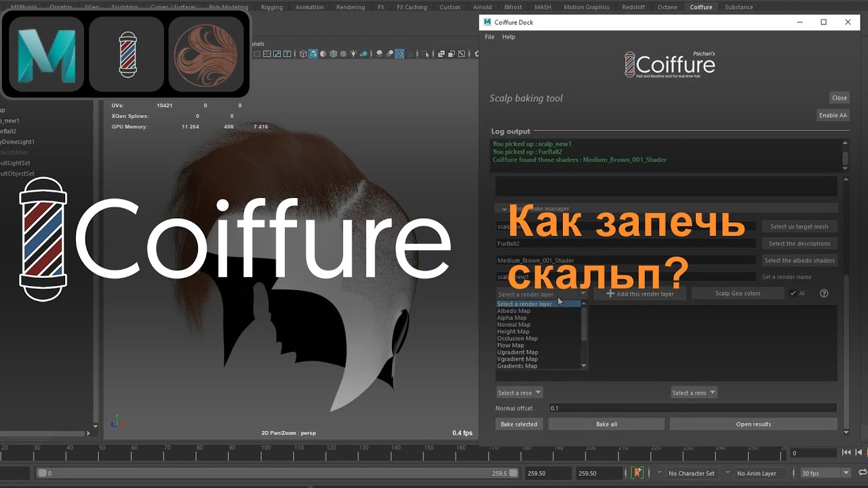Image resolution: width=868 pixels, height=488 pixels.
Task: Choose Height Map from the list
Action: click(x=513, y=331)
